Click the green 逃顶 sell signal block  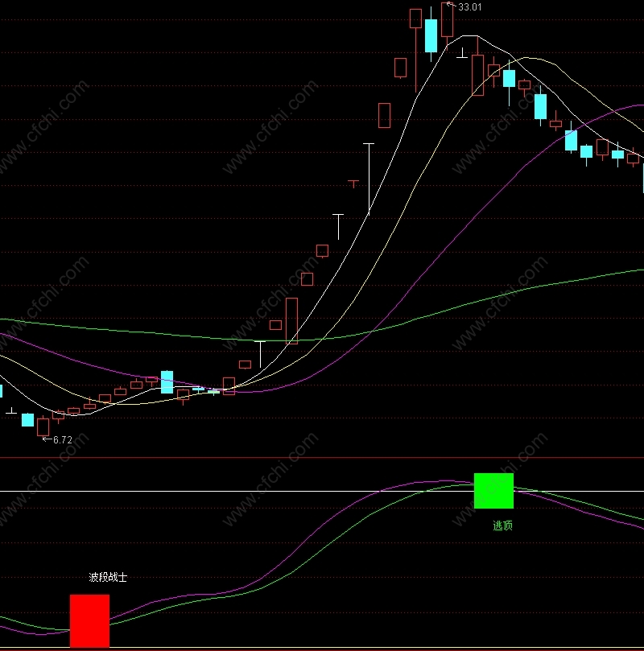pyautogui.click(x=493, y=491)
